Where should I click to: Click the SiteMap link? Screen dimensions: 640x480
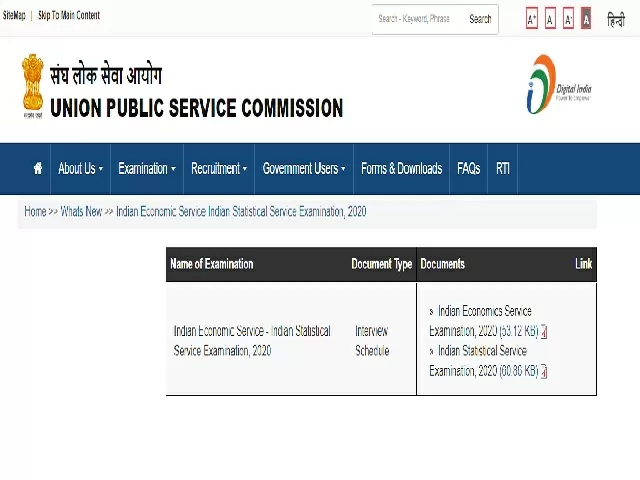[x=14, y=16]
